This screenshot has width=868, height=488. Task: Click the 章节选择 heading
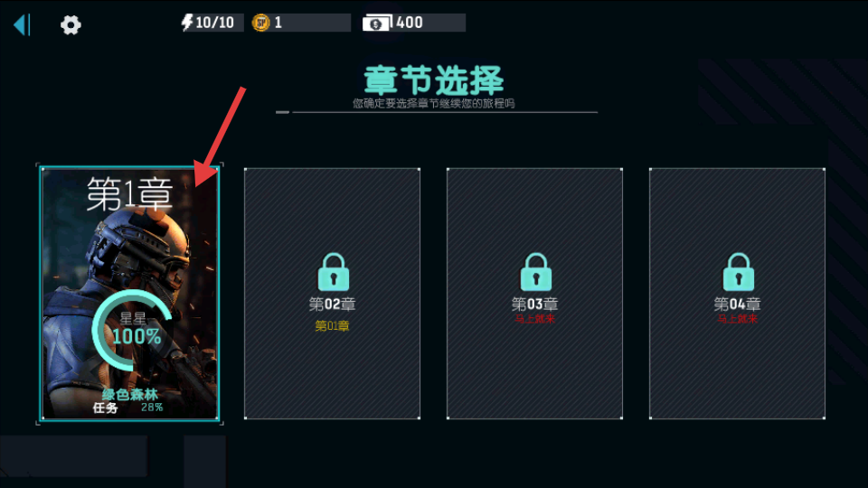click(x=434, y=80)
